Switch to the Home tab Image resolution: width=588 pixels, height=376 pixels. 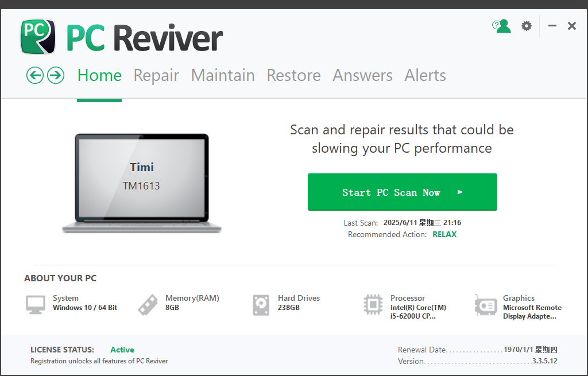99,75
